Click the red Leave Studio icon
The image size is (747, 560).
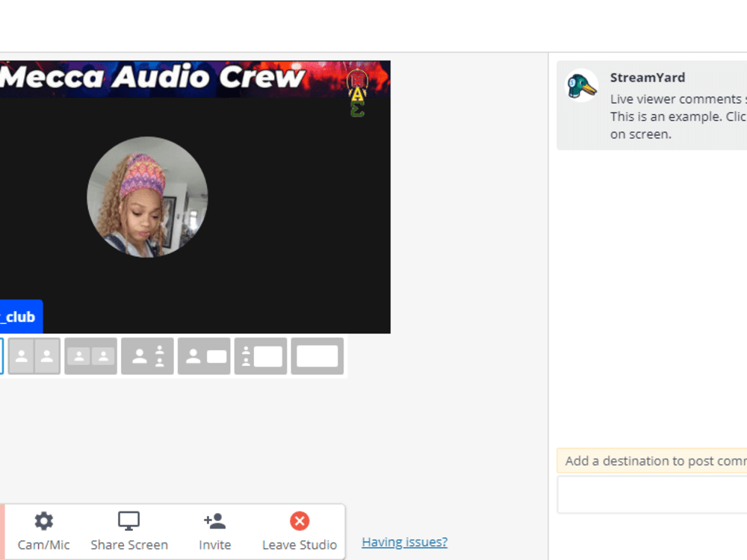[x=300, y=521]
